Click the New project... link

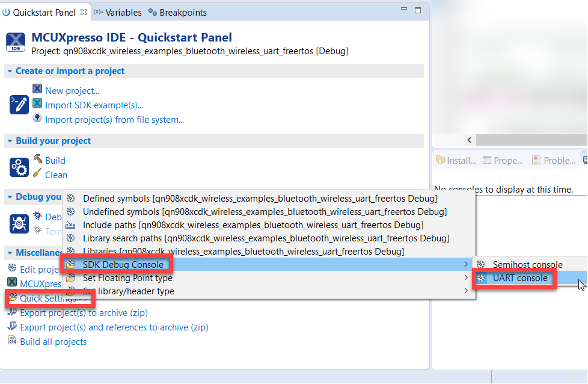click(72, 90)
